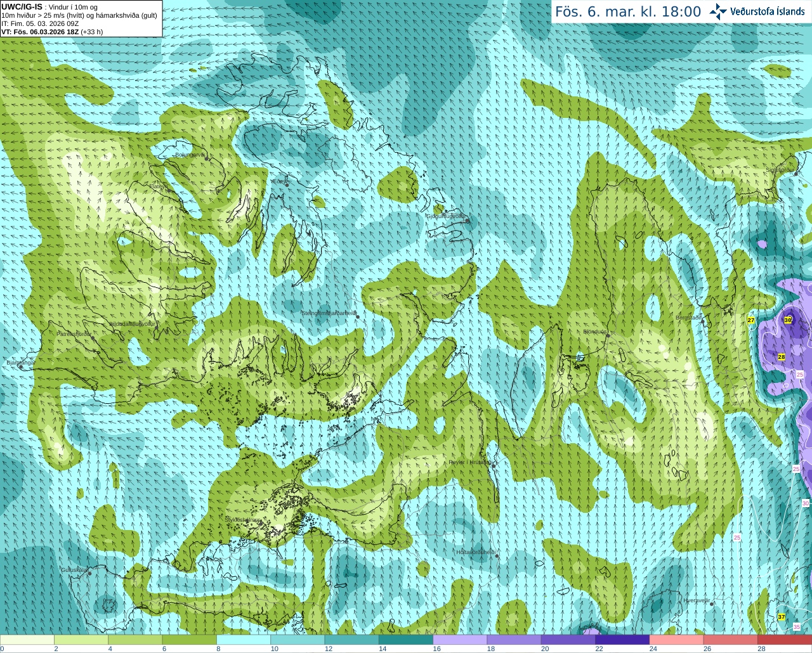The image size is (812, 653).
Task: Select the 0–2 m/s pale yellow legend swatch
Action: coord(27,640)
